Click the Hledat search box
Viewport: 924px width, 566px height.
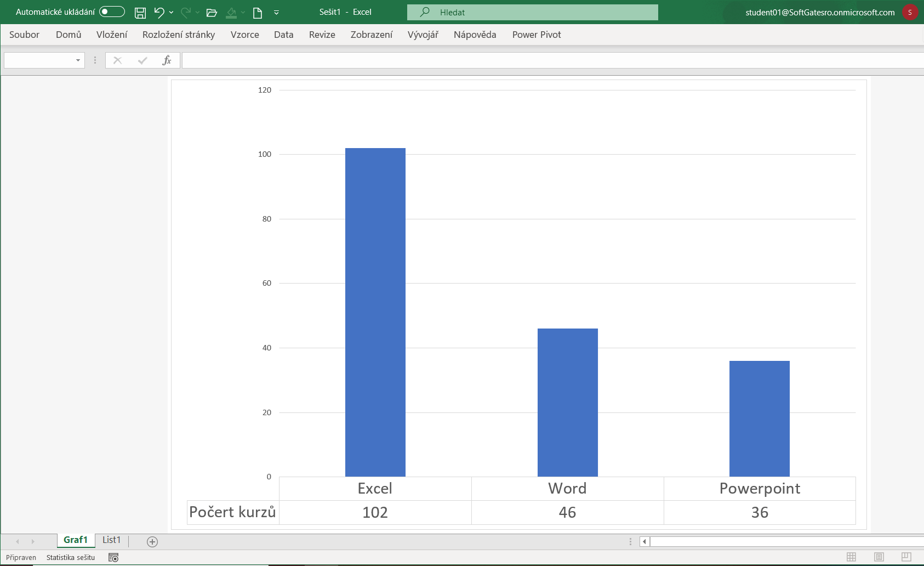[x=532, y=12]
